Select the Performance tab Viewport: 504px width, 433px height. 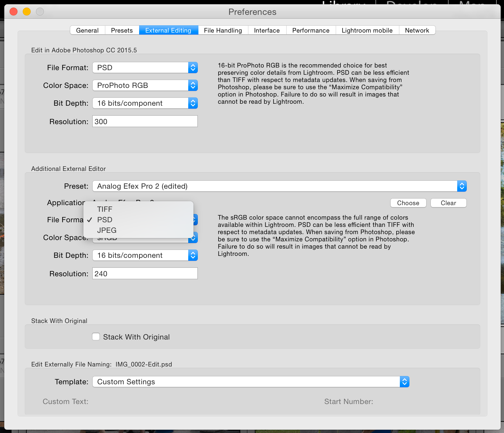(311, 30)
